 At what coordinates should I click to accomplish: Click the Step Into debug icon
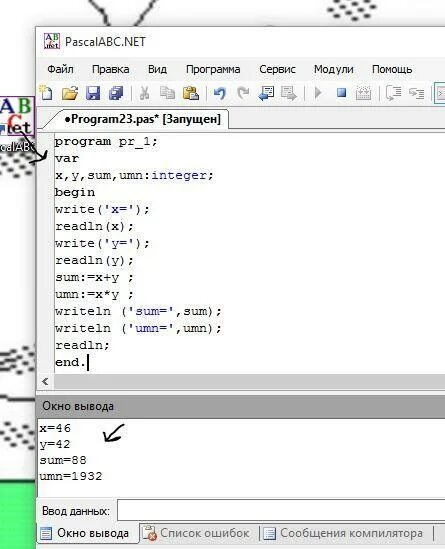[x=417, y=93]
